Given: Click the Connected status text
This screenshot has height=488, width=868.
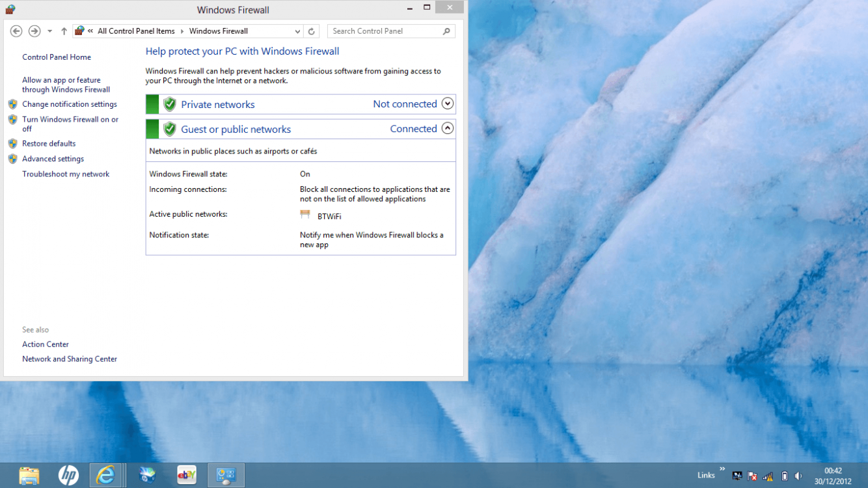Looking at the screenshot, I should (413, 129).
